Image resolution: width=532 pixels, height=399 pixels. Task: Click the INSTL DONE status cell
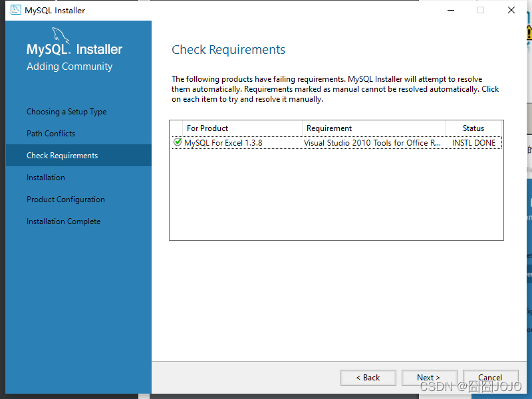coord(473,143)
